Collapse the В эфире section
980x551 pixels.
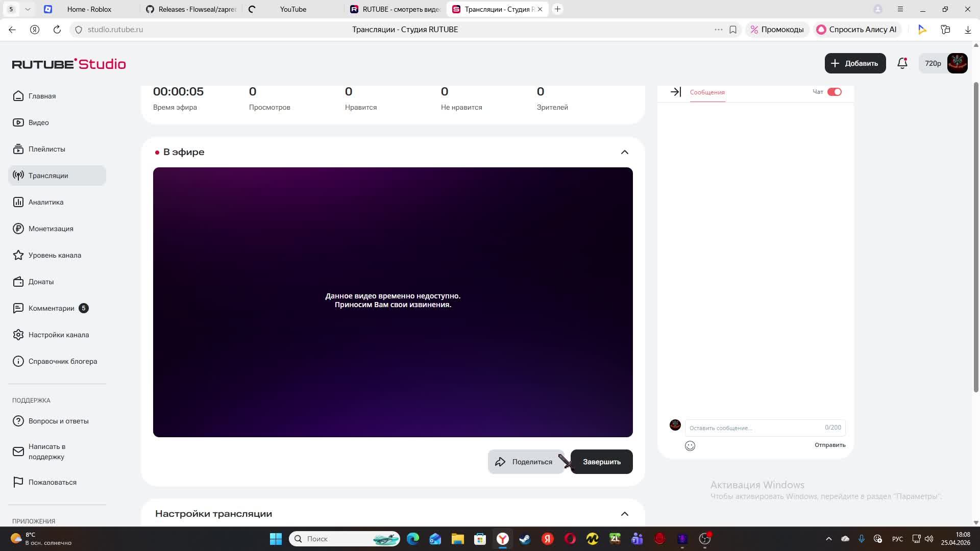pyautogui.click(x=624, y=152)
